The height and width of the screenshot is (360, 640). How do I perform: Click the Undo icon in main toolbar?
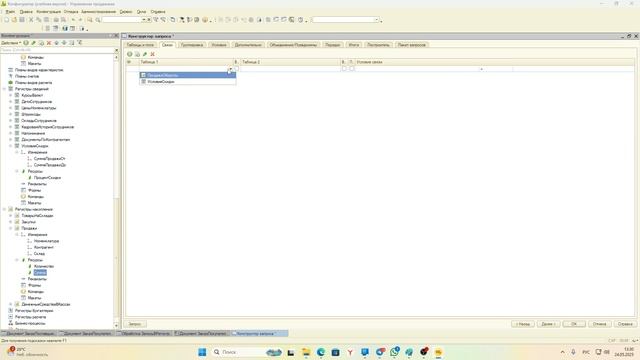(x=73, y=20)
